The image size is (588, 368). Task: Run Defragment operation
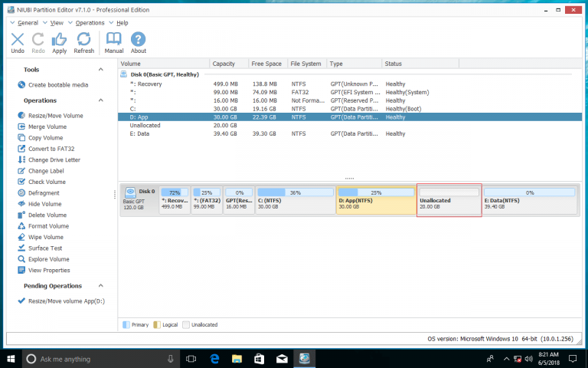pyautogui.click(x=38, y=193)
